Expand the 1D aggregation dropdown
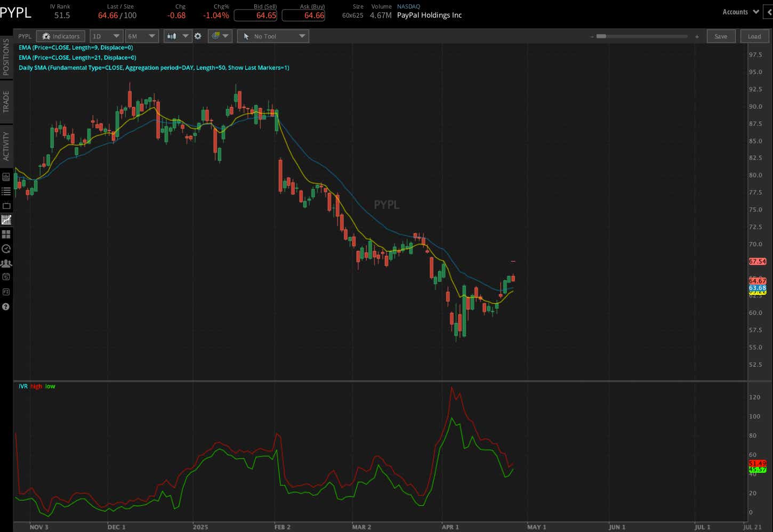 [106, 36]
